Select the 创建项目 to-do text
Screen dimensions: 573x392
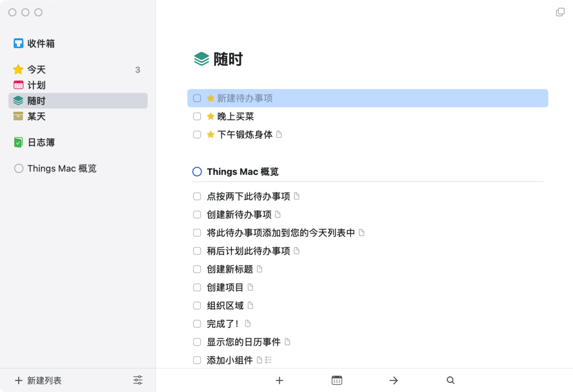point(225,287)
